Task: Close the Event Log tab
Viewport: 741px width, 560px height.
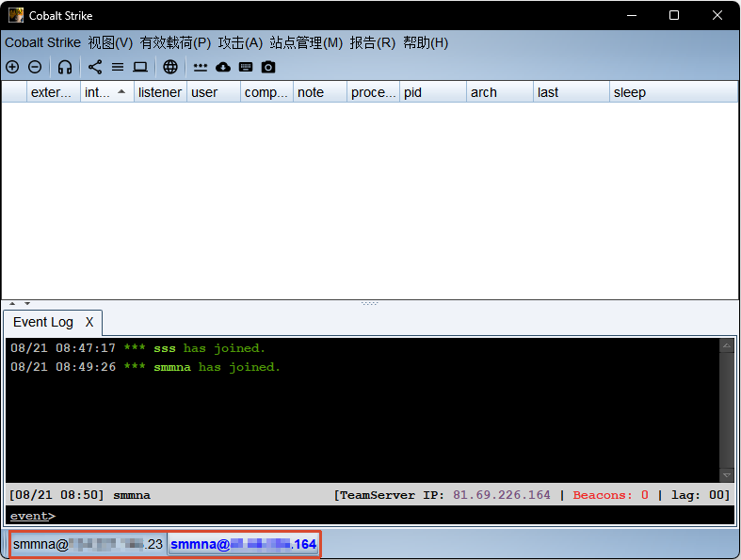Action: tap(89, 322)
